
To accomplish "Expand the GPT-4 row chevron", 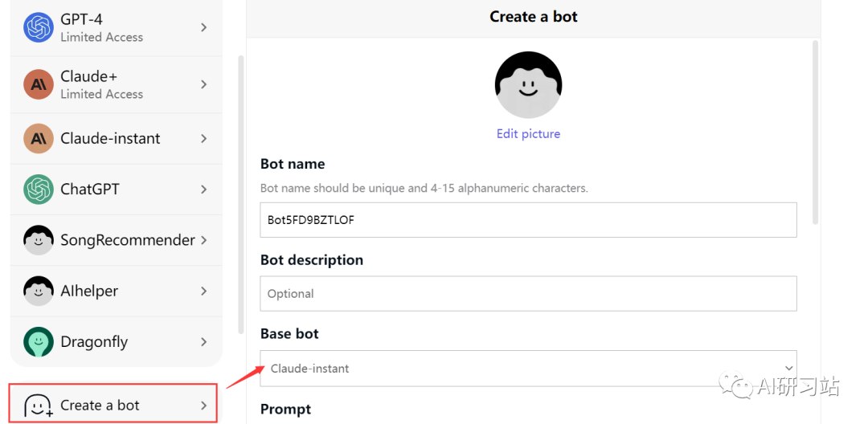I will [x=203, y=27].
